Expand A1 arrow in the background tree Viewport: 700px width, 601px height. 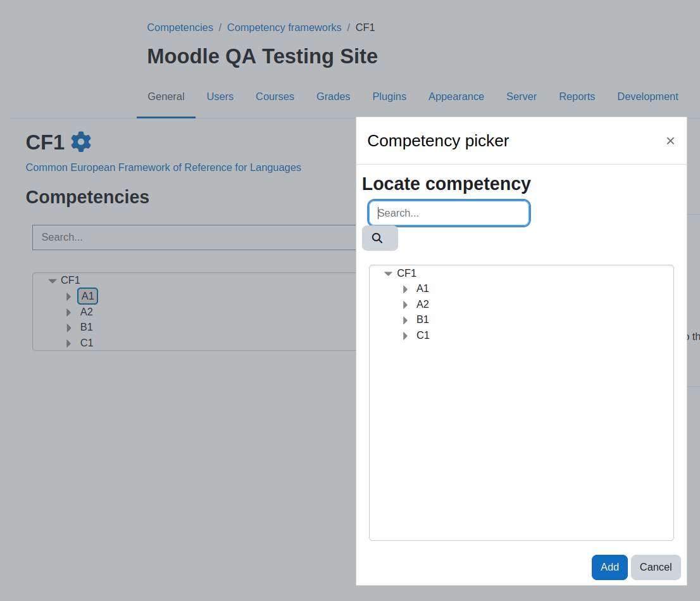[68, 297]
